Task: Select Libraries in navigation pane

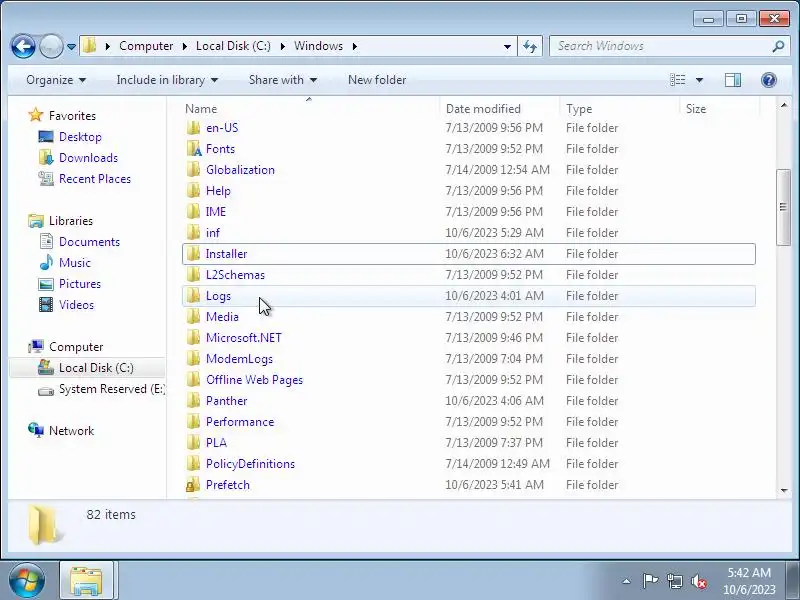Action: (71, 221)
